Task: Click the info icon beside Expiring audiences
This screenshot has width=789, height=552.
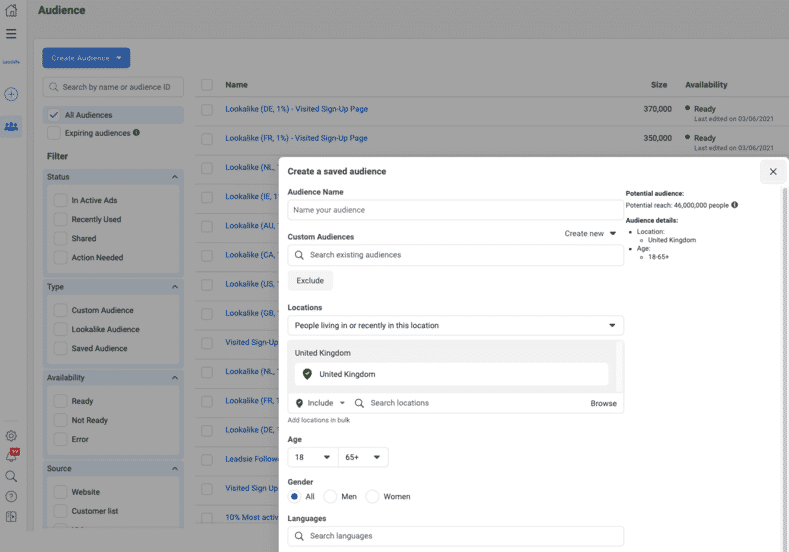Action: click(136, 133)
